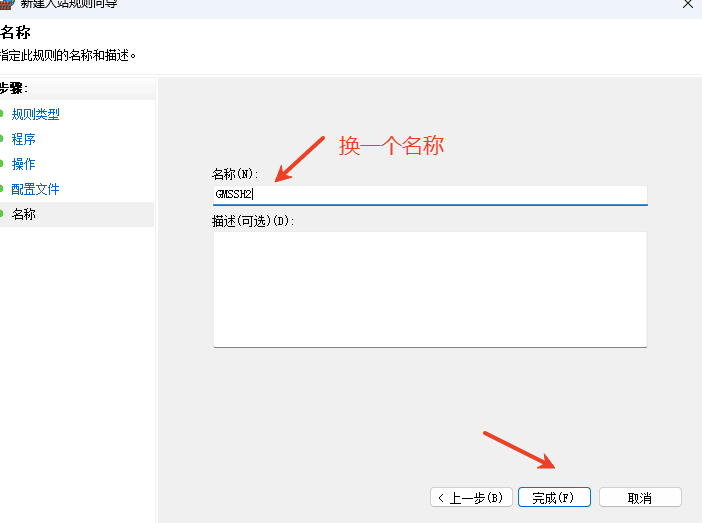Screen dimensions: 702x523
Task: Click the 步骤: sidebar header
Action: [13, 88]
